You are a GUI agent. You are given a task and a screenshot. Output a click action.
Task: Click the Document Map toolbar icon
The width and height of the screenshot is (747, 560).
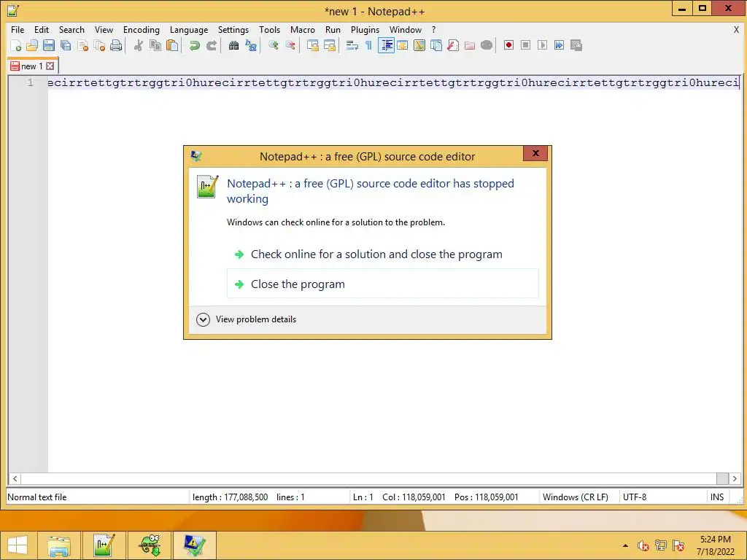coord(419,46)
